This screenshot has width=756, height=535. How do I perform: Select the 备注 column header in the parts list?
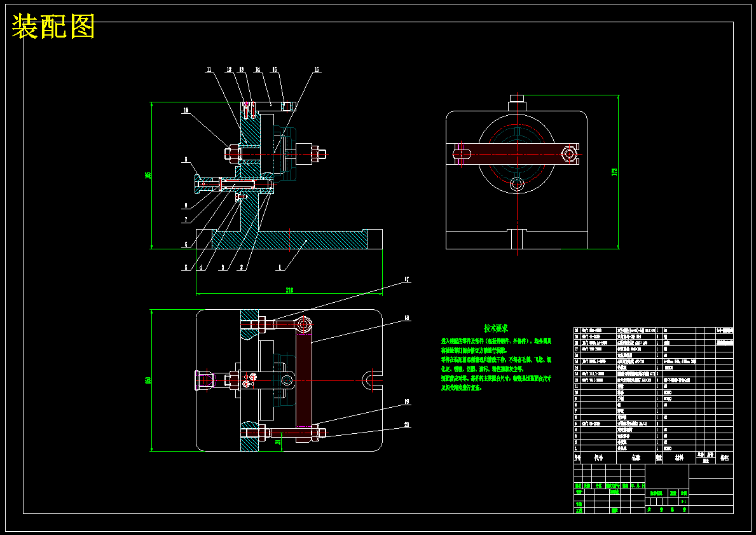(x=724, y=458)
